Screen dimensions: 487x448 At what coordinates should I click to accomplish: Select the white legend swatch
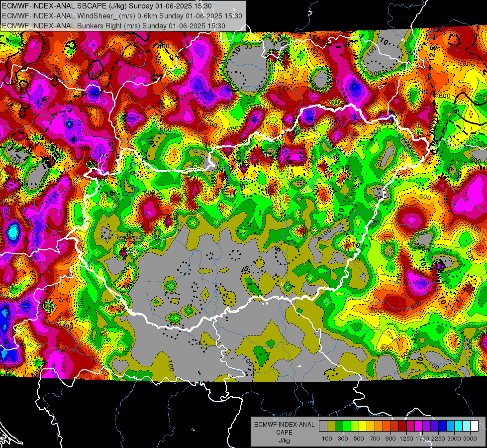474,426
